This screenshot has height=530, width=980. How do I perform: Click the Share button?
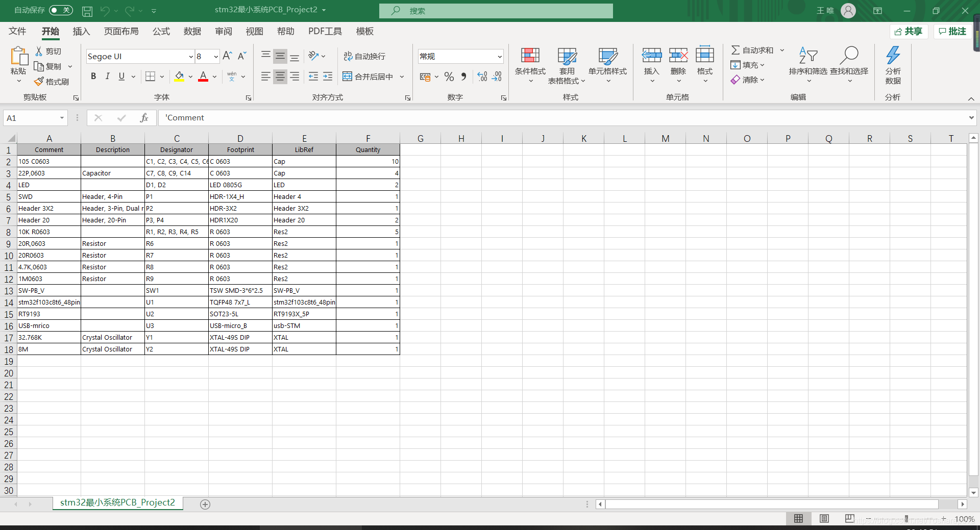coord(909,31)
